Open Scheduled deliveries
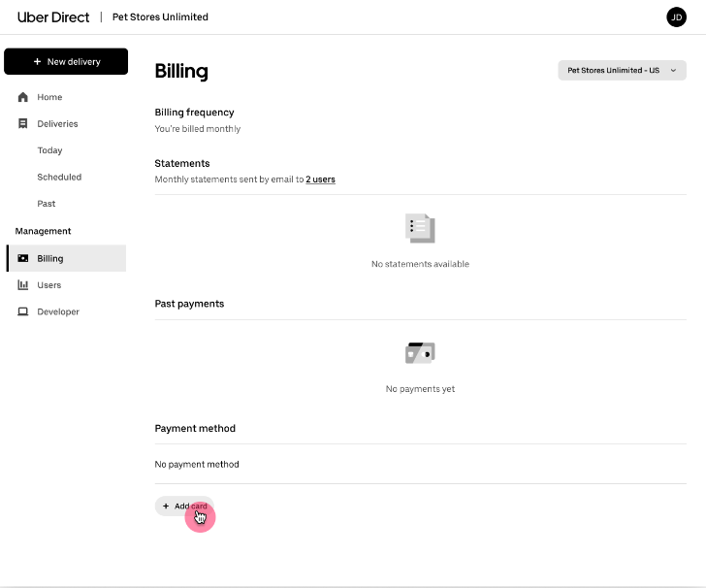706x588 pixels. click(59, 178)
